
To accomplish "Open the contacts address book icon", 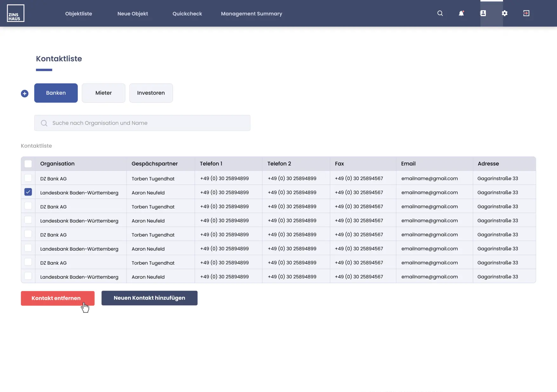I will click(483, 13).
